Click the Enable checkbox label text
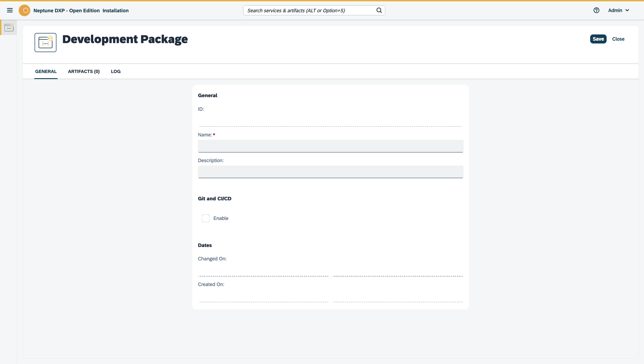Viewport: 644px width, 364px height. click(221, 218)
